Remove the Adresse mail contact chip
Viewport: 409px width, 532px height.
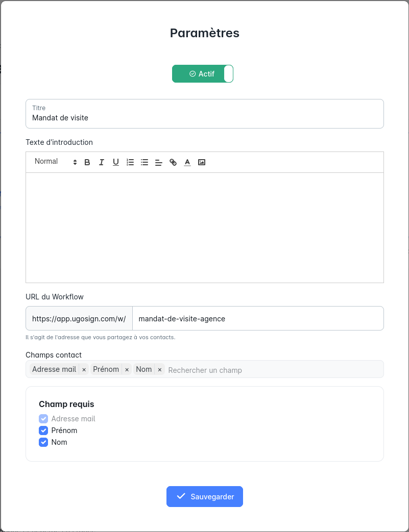point(83,369)
